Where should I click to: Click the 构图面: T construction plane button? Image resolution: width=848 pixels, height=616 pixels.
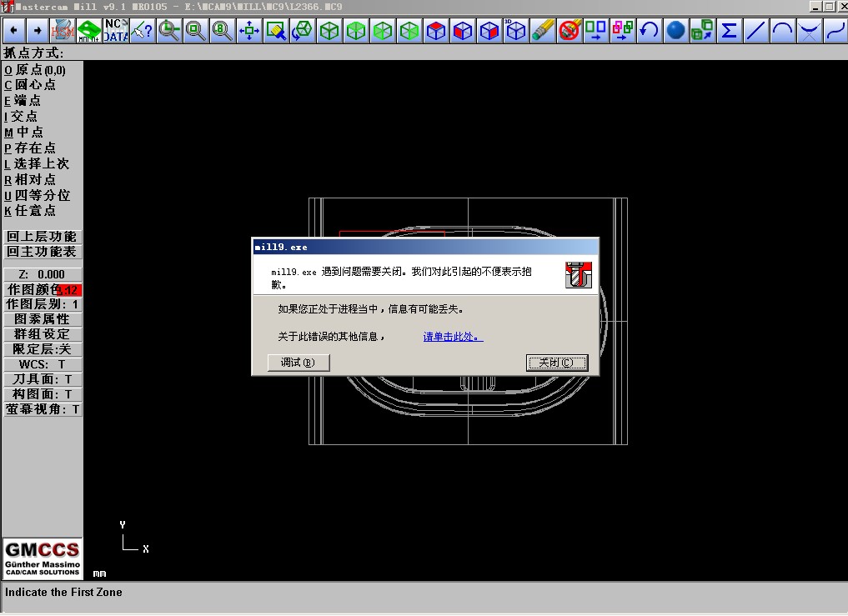tap(43, 394)
